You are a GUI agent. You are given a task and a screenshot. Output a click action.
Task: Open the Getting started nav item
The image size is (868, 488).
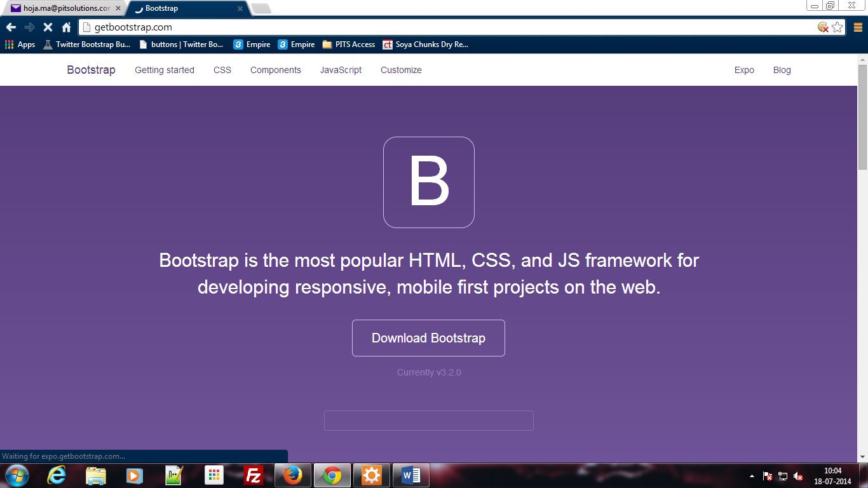(x=165, y=70)
